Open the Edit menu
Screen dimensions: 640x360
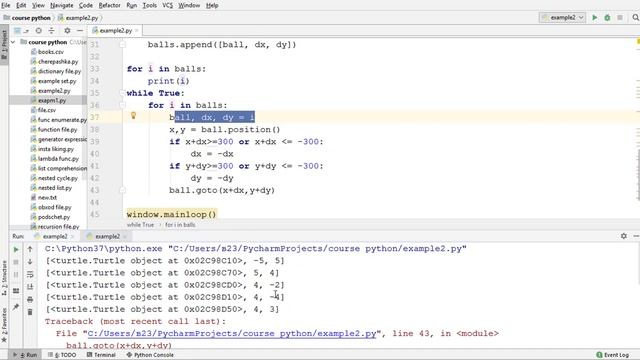tap(21, 5)
